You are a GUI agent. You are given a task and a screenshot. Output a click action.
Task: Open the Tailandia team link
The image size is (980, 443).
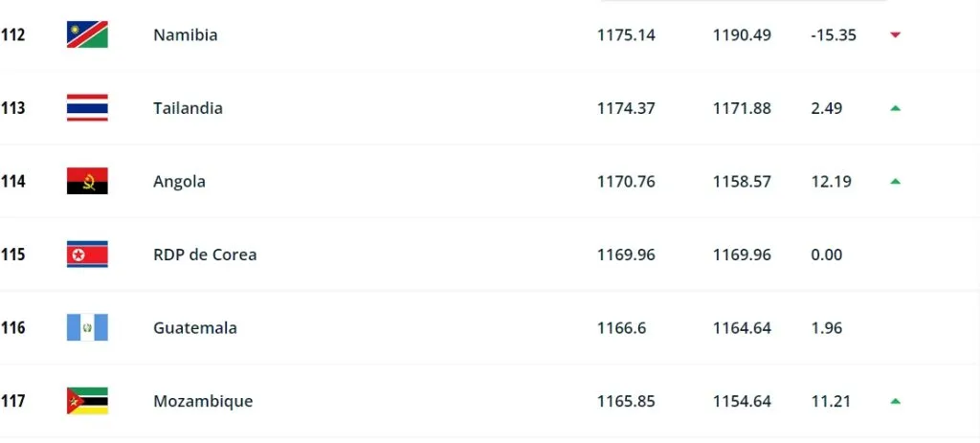point(188,108)
